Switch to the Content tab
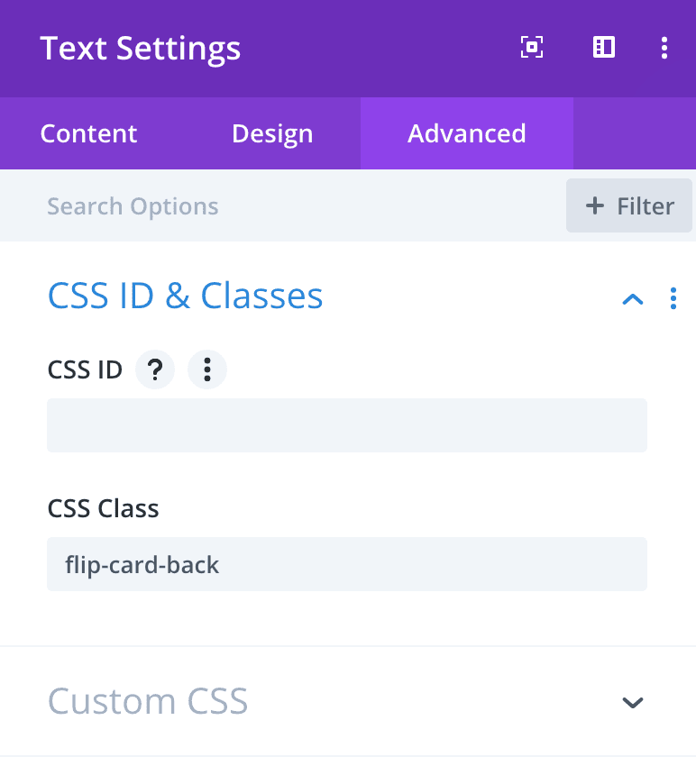 coord(88,133)
